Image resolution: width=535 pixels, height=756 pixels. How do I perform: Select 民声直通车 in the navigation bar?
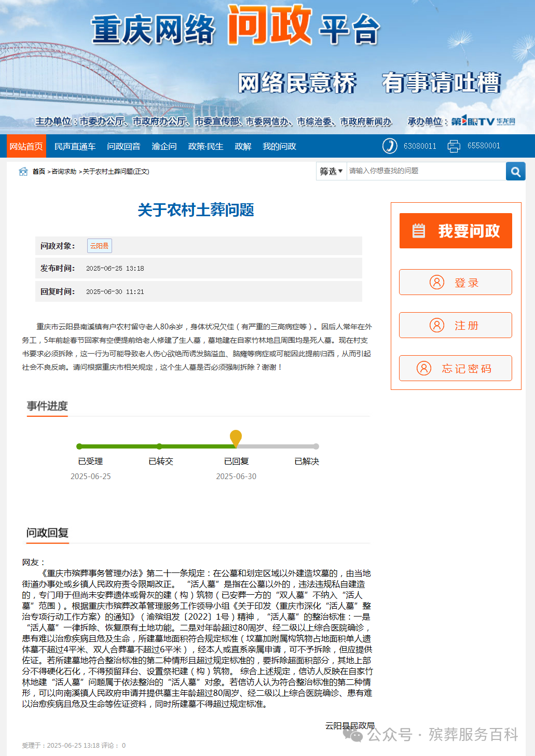tap(75, 146)
